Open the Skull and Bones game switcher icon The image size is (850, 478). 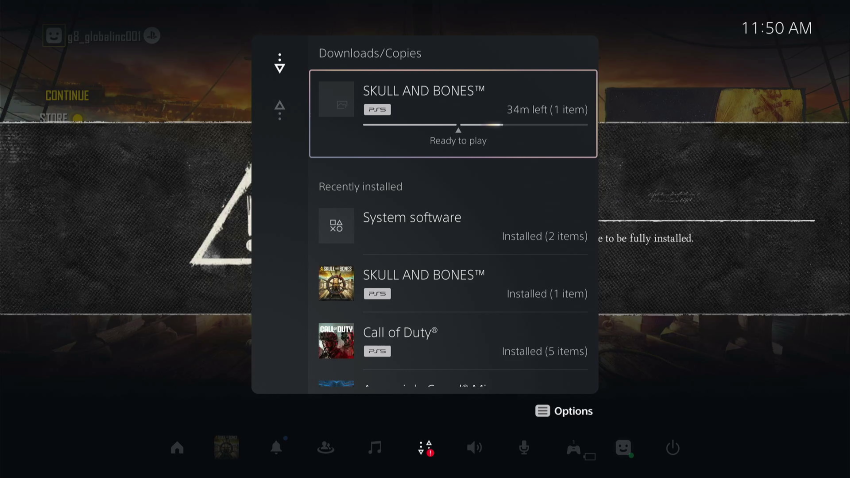click(227, 448)
